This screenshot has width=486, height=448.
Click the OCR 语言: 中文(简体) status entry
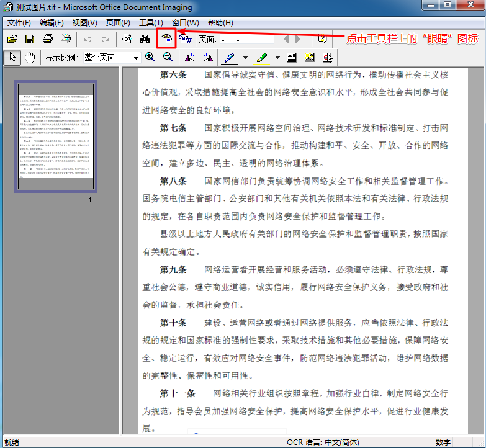pos(323,442)
